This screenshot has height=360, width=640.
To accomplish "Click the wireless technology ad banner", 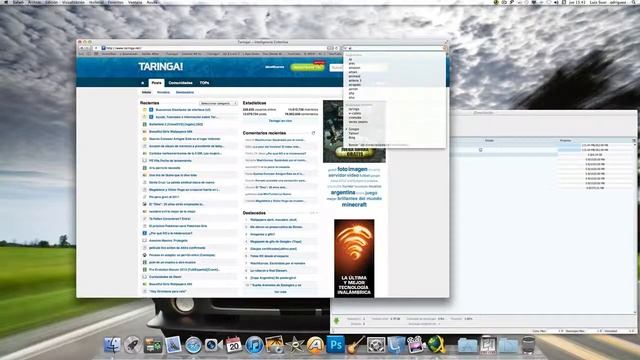I will pos(354,258).
